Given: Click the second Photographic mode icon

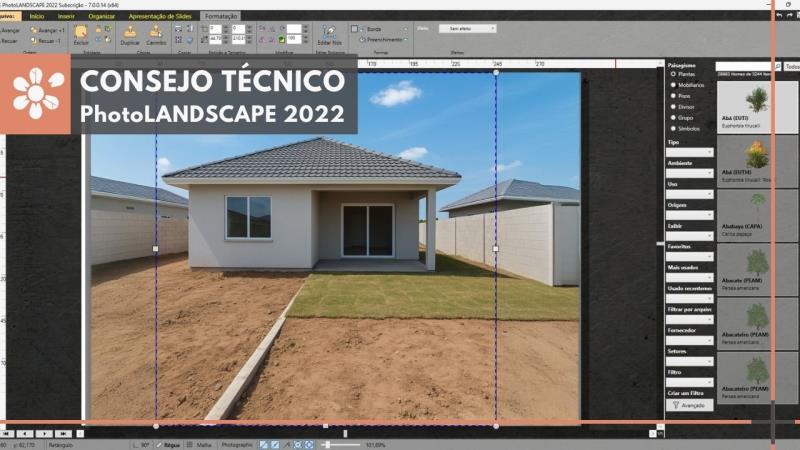Looking at the screenshot, I should coord(275,445).
